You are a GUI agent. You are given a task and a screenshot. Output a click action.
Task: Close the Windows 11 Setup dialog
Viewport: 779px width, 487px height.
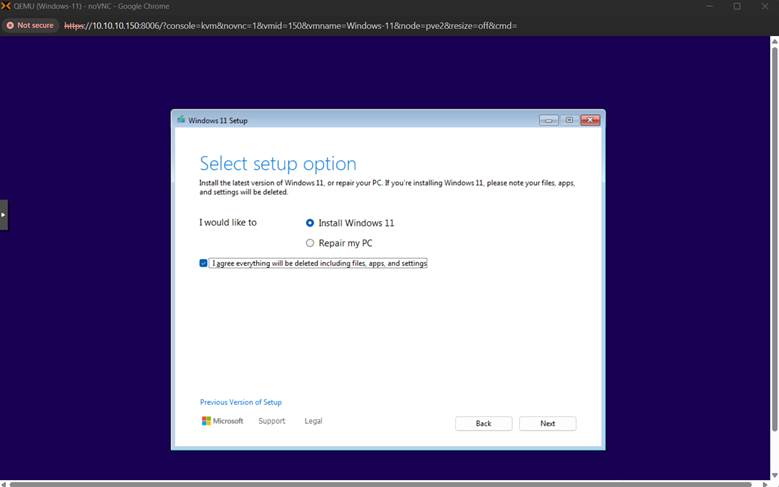coord(590,120)
